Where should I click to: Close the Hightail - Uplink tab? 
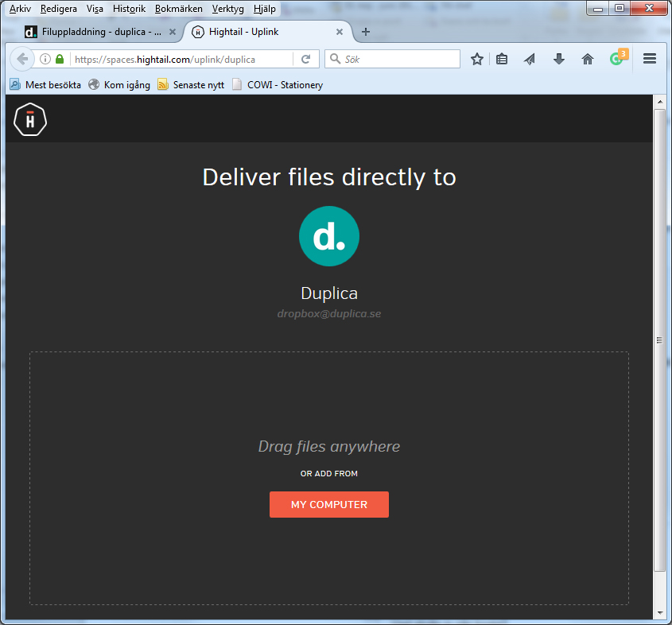340,32
